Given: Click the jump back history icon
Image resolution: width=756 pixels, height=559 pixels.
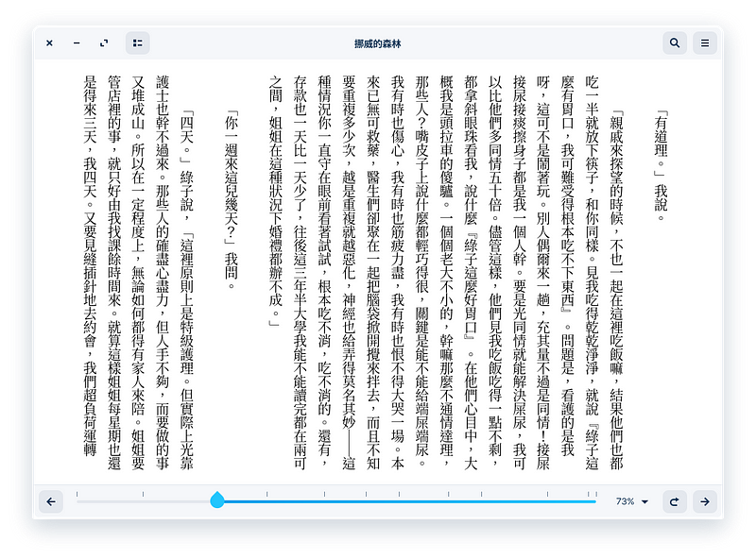Looking at the screenshot, I should click(675, 501).
